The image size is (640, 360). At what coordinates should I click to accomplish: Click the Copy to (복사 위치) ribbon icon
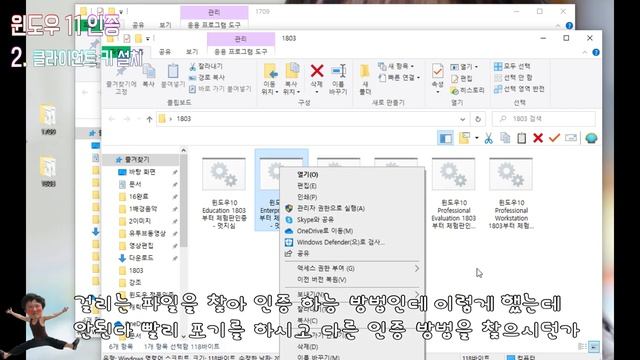point(292,71)
